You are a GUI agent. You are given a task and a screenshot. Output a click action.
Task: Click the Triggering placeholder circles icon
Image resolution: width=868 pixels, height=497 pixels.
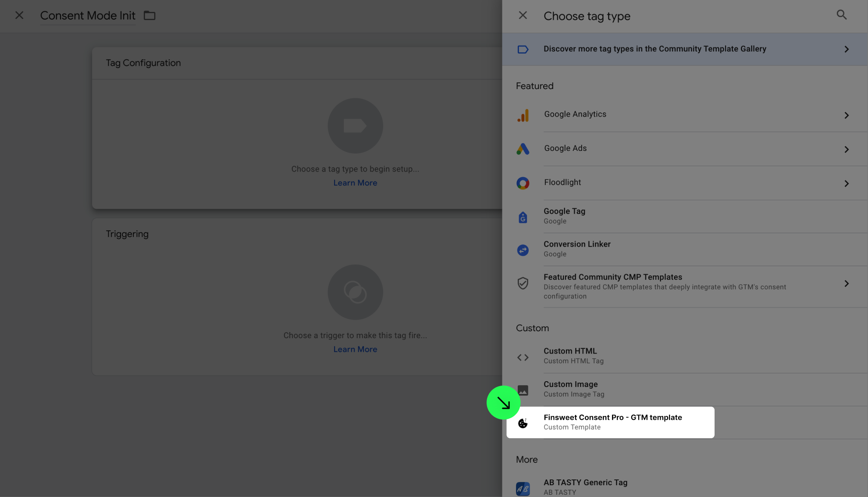click(355, 292)
